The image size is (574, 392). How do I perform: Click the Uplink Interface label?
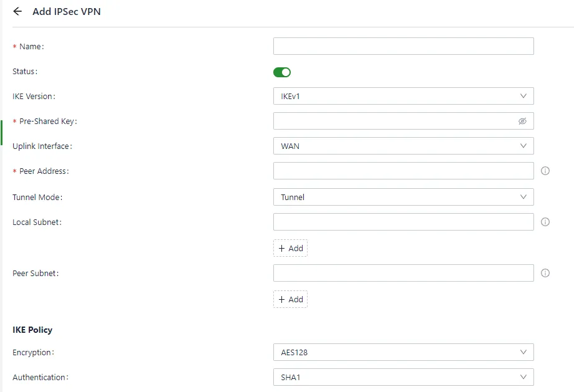[42, 146]
